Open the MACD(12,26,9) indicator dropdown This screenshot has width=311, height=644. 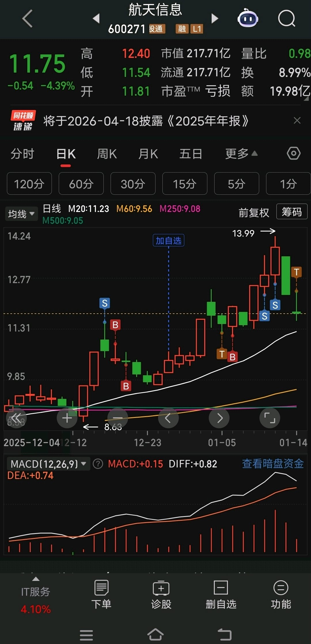[48, 464]
